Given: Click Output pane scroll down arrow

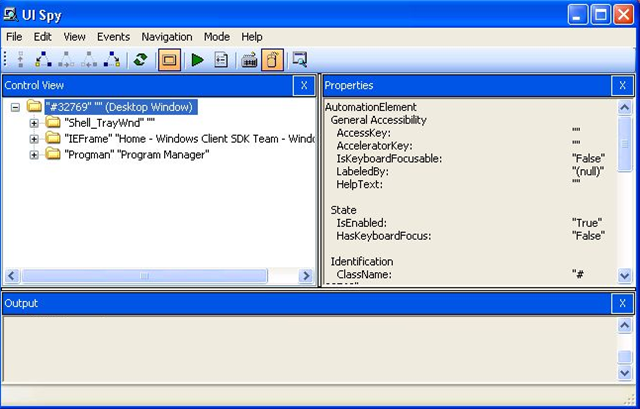Looking at the screenshot, I should click(x=624, y=373).
